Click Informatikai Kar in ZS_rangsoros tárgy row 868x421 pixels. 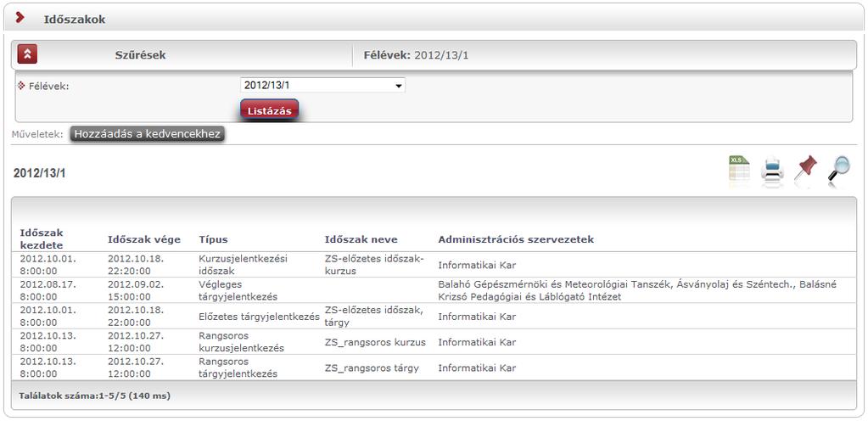click(477, 368)
